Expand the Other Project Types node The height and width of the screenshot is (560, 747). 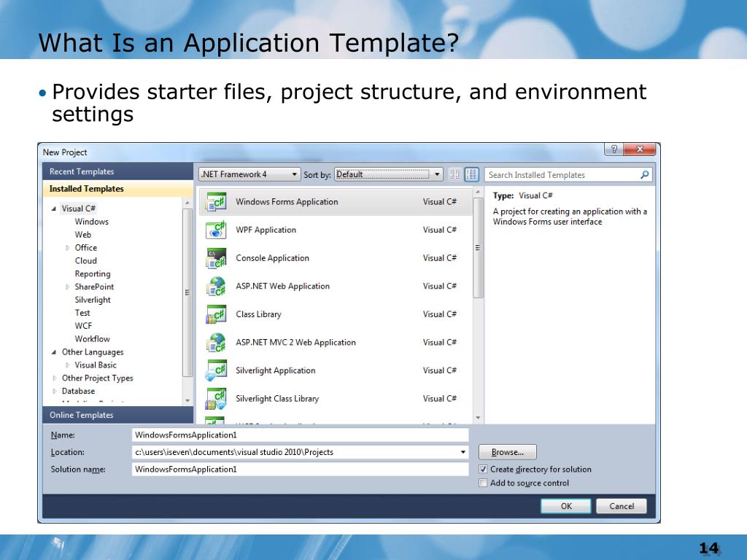[54, 378]
